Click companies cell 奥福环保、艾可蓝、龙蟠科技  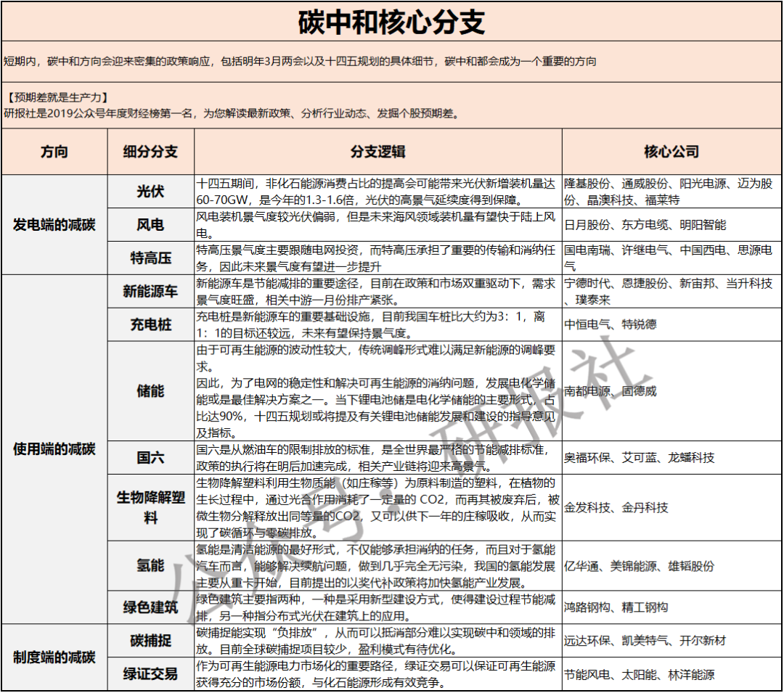(x=671, y=457)
